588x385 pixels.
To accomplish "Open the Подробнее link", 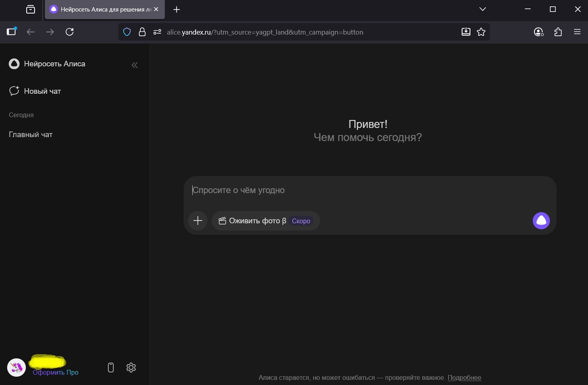I will coord(464,377).
